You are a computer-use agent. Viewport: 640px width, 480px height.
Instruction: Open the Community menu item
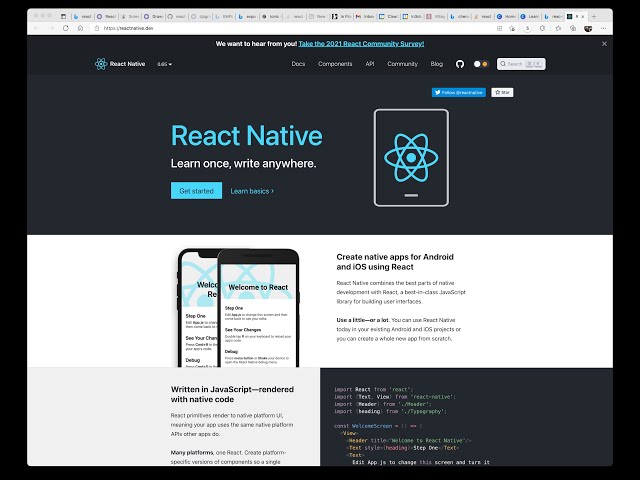tap(402, 64)
